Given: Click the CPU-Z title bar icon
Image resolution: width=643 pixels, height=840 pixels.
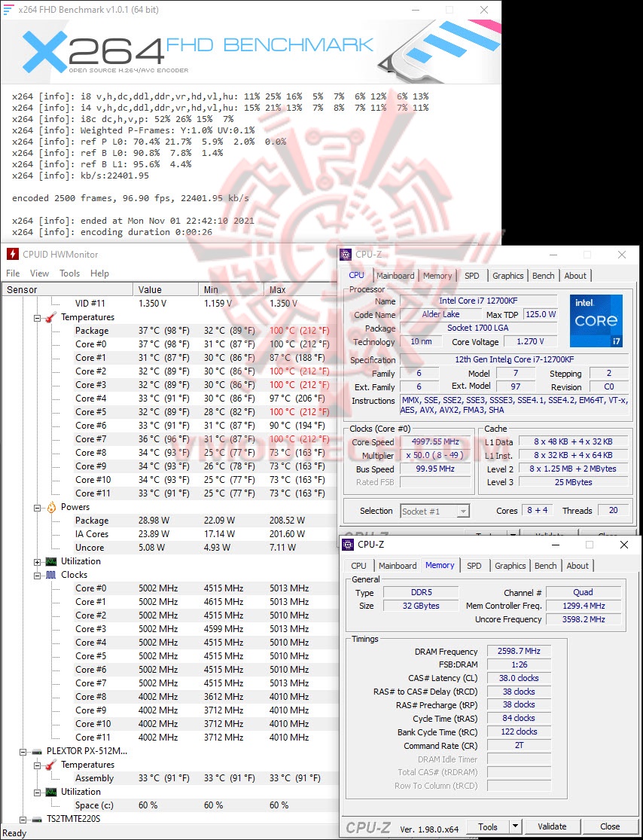Looking at the screenshot, I should [346, 254].
